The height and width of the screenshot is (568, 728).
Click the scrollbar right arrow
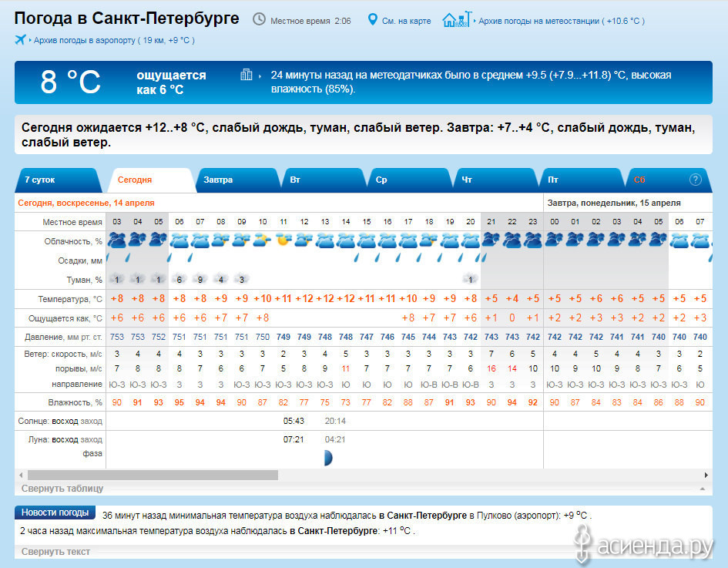[x=706, y=475]
